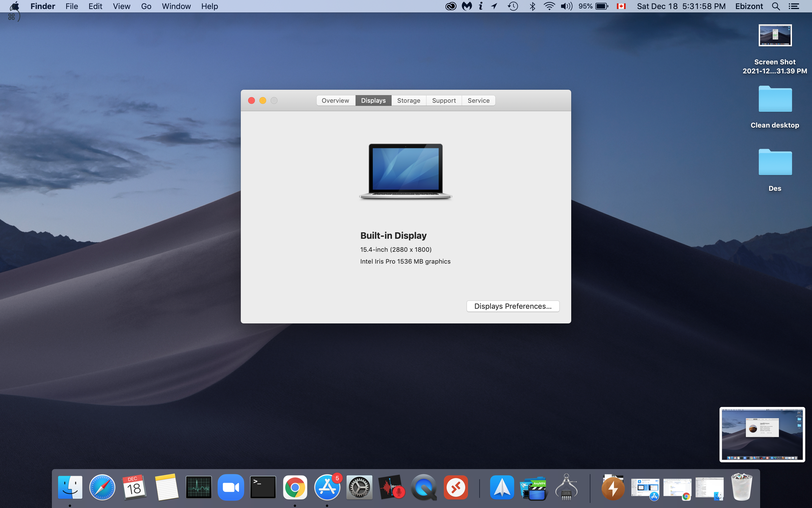812x508 pixels.
Task: Switch to the Support tab
Action: point(443,100)
